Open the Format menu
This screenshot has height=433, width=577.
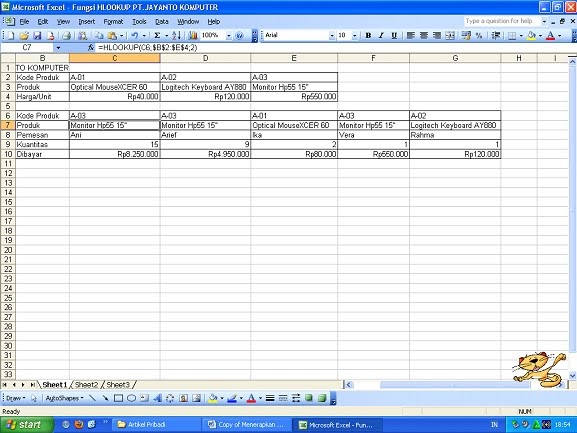coord(113,22)
